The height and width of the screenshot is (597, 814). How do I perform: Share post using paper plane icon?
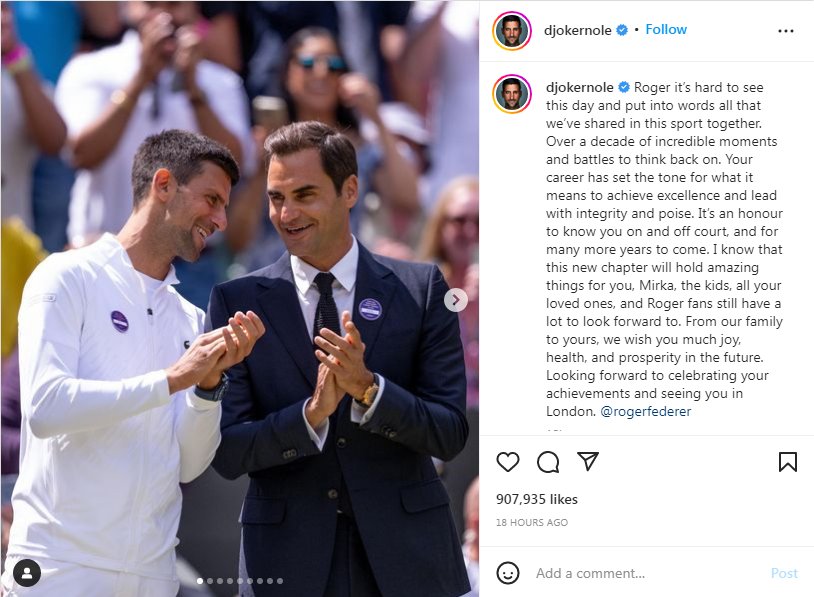[588, 461]
